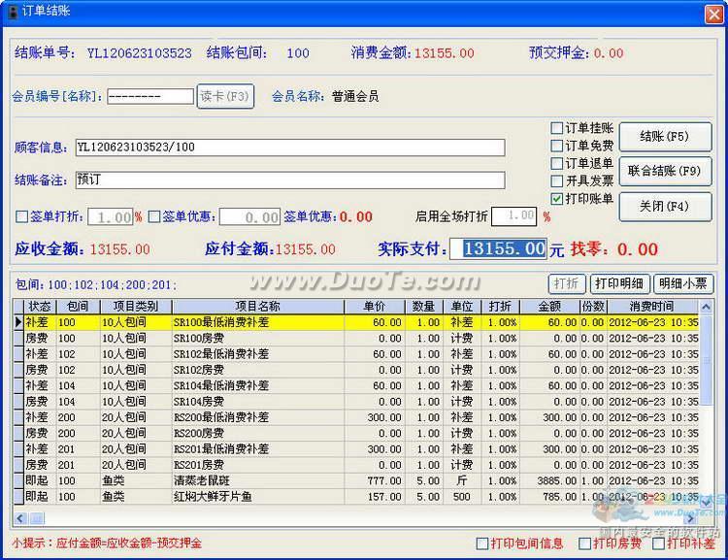The image size is (728, 560).
Task: Click the 单价 column header
Action: [375, 307]
